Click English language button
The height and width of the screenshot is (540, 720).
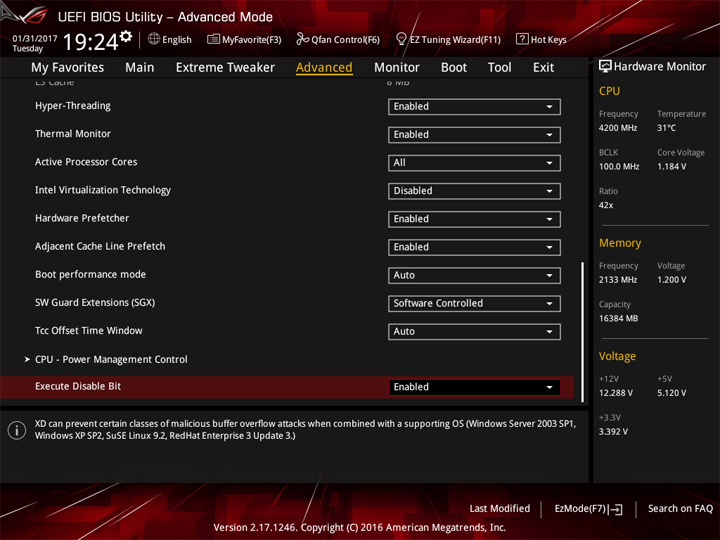[170, 39]
